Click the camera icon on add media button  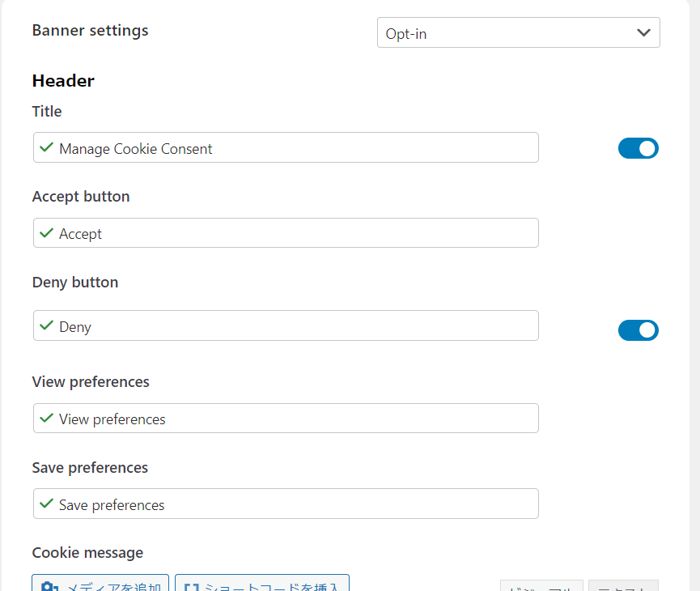49,586
